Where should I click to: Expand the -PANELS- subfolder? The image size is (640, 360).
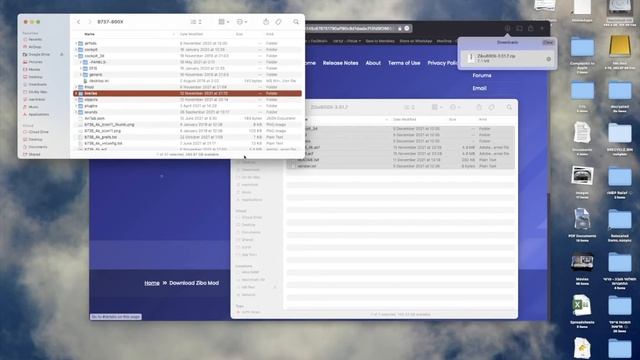(x=81, y=62)
